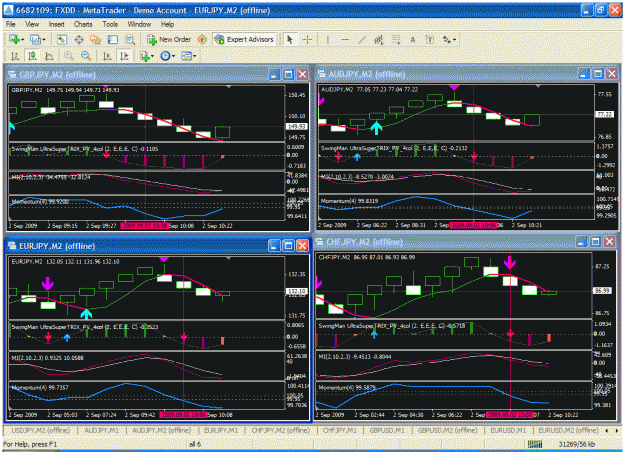Switch to CHFJPY,M2 (offline) chart tab

click(281, 430)
